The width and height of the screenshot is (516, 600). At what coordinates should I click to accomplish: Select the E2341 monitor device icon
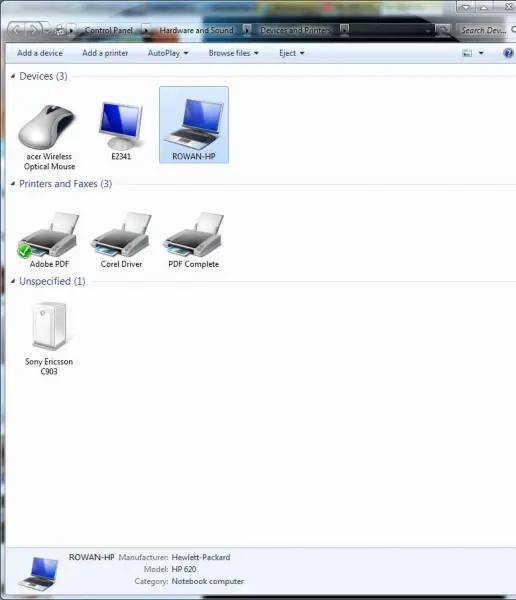pyautogui.click(x=121, y=126)
